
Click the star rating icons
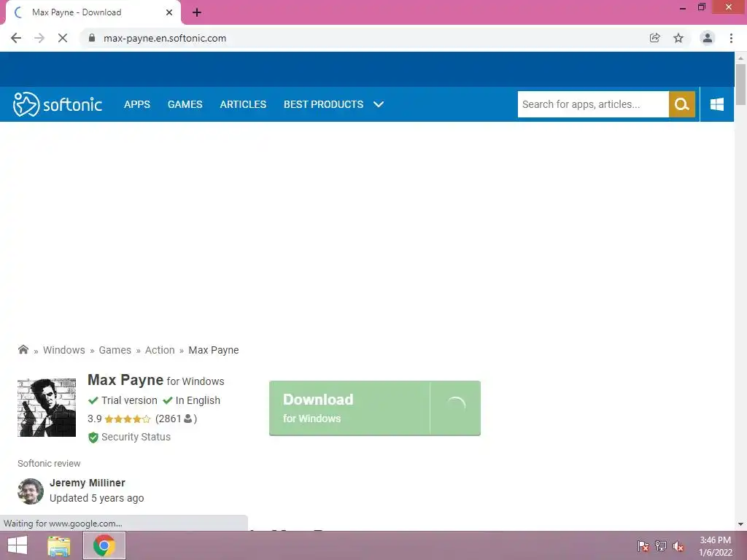[127, 419]
